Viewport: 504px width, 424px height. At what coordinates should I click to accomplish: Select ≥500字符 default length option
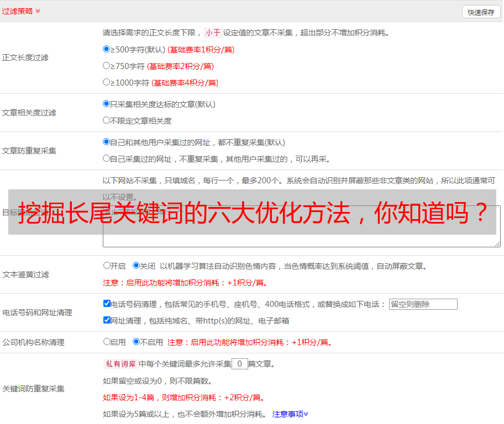(107, 49)
